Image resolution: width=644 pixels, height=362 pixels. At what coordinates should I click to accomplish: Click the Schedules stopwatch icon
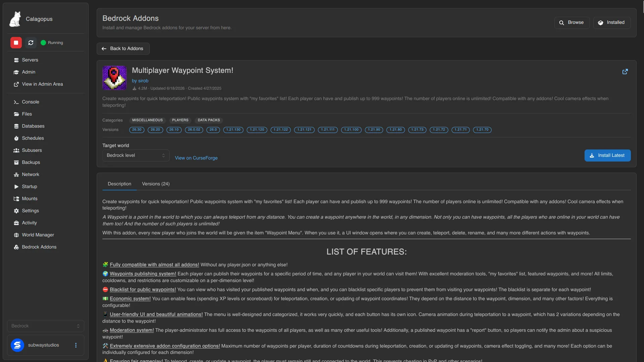coord(16,138)
